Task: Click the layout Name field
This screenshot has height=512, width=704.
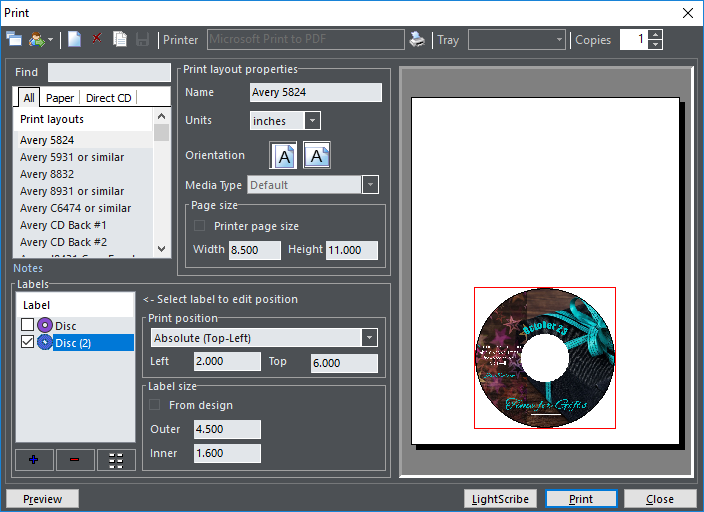Action: (x=316, y=92)
